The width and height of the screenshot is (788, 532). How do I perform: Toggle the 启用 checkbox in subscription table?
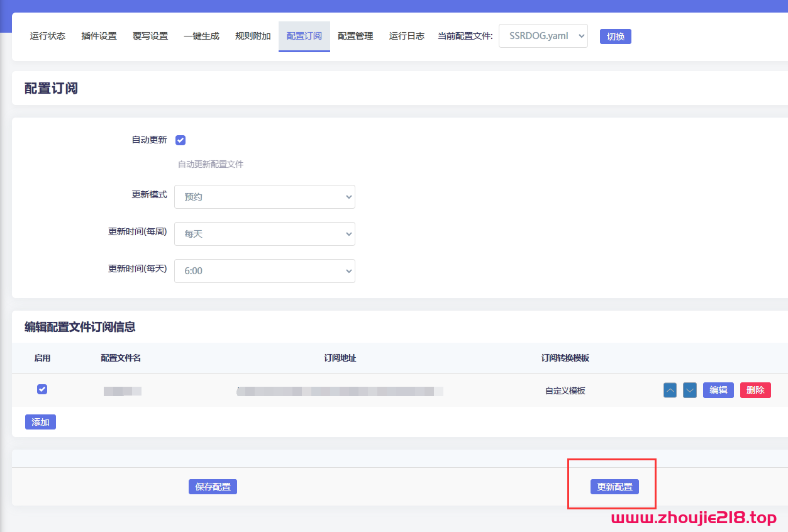pyautogui.click(x=42, y=389)
